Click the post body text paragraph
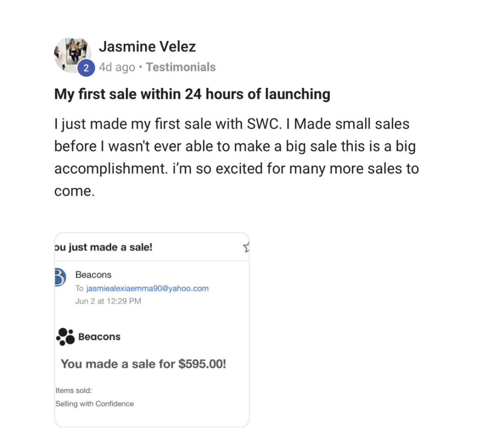 tap(236, 158)
